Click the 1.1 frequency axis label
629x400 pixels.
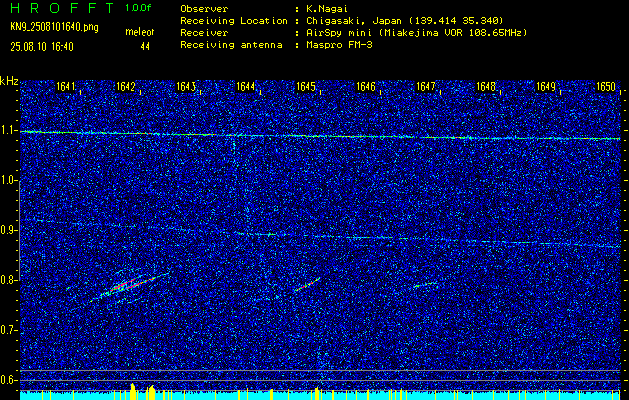8,130
